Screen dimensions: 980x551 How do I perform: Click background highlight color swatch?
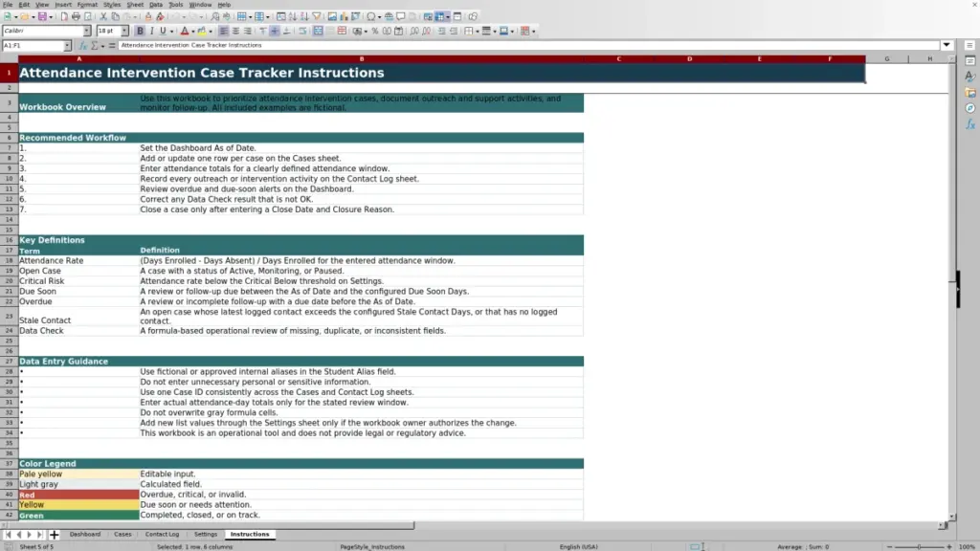(x=202, y=31)
